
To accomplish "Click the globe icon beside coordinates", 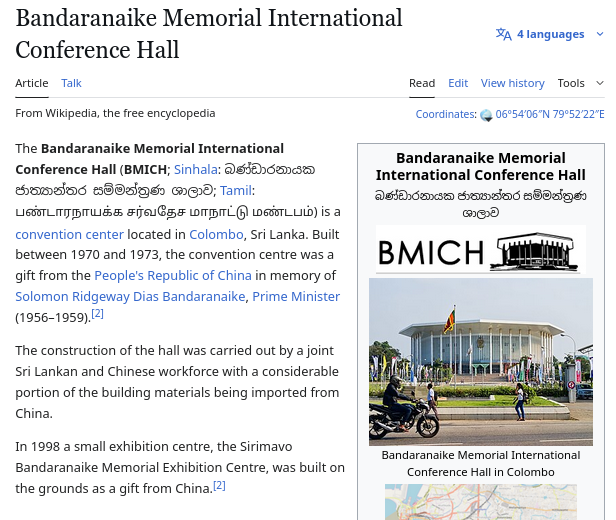I will pyautogui.click(x=486, y=115).
